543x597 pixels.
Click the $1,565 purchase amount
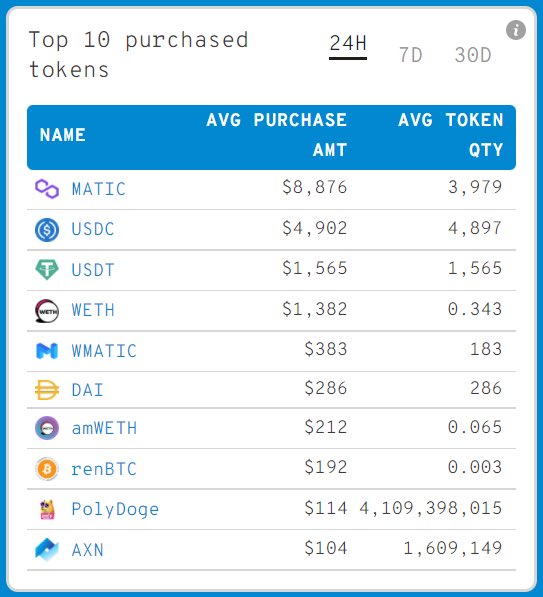pyautogui.click(x=315, y=268)
